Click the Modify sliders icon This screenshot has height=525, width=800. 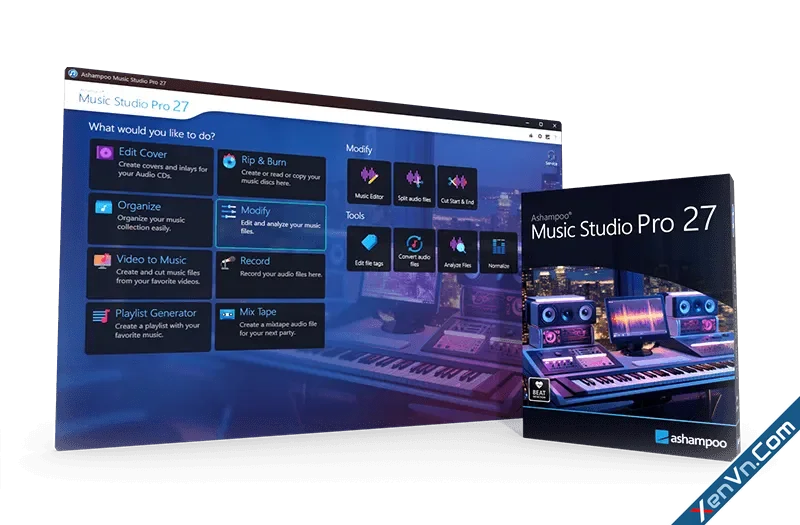(229, 211)
